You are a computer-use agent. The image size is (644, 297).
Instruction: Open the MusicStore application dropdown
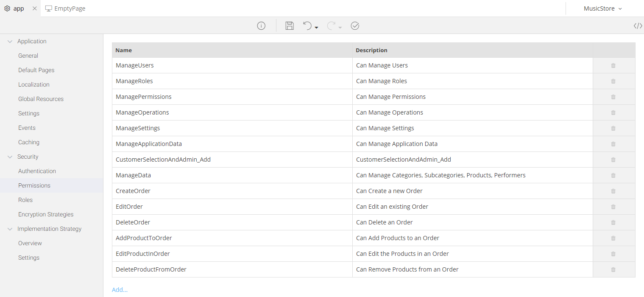tap(602, 8)
